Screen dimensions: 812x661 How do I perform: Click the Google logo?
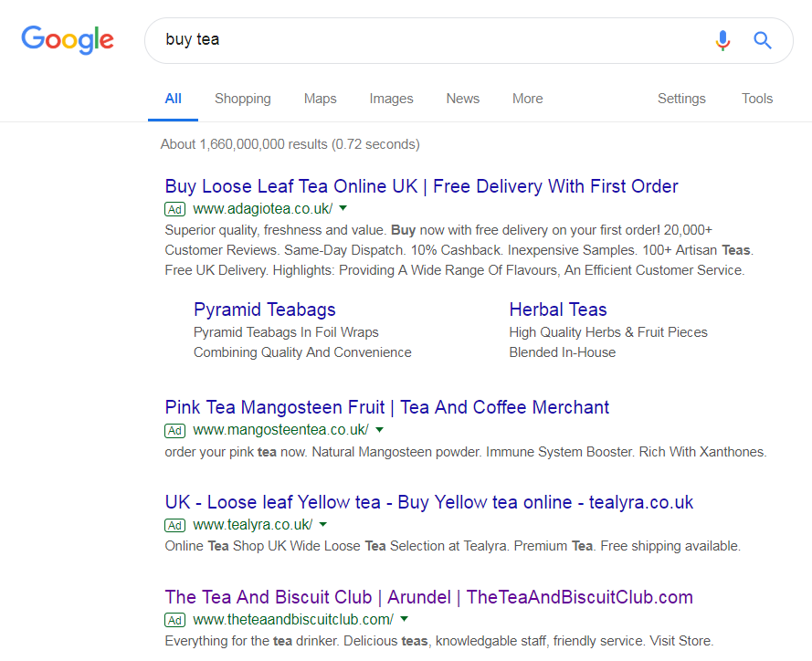68,40
